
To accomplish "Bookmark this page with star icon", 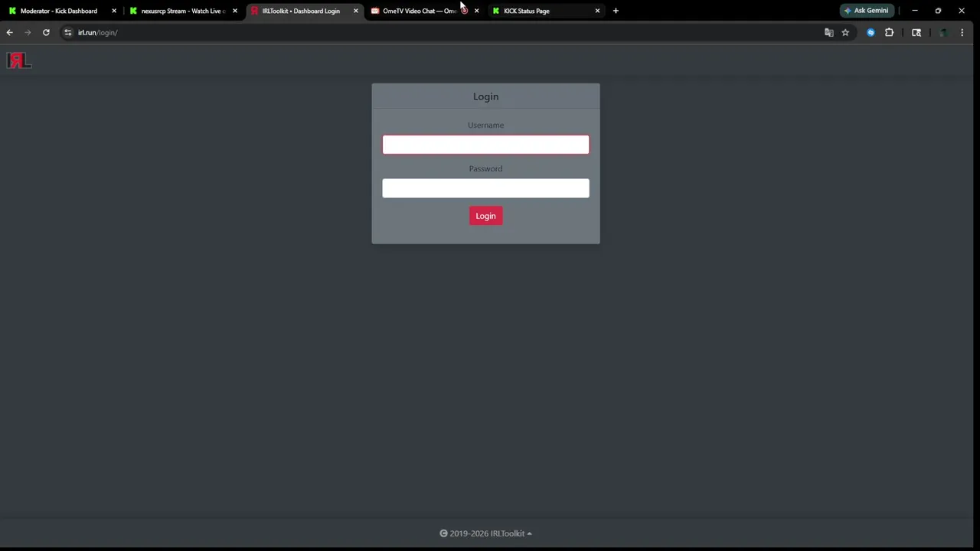I will click(x=845, y=32).
